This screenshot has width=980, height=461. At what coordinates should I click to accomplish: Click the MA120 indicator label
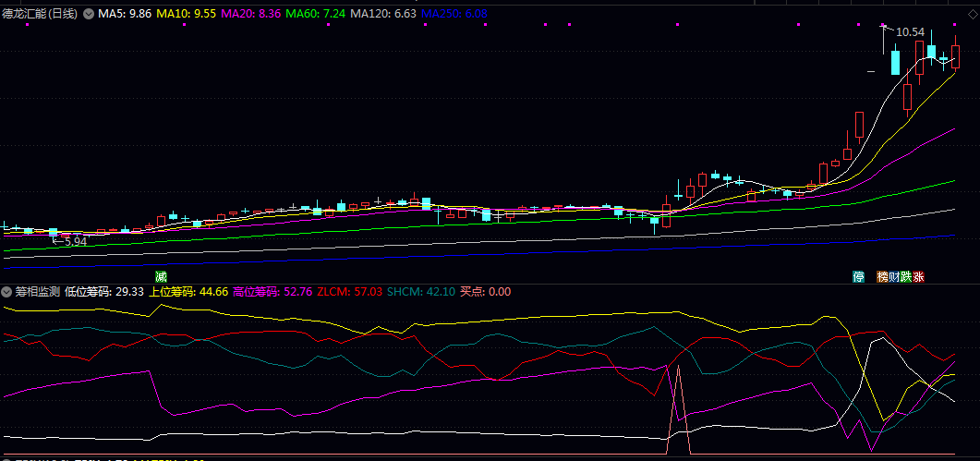tap(383, 15)
